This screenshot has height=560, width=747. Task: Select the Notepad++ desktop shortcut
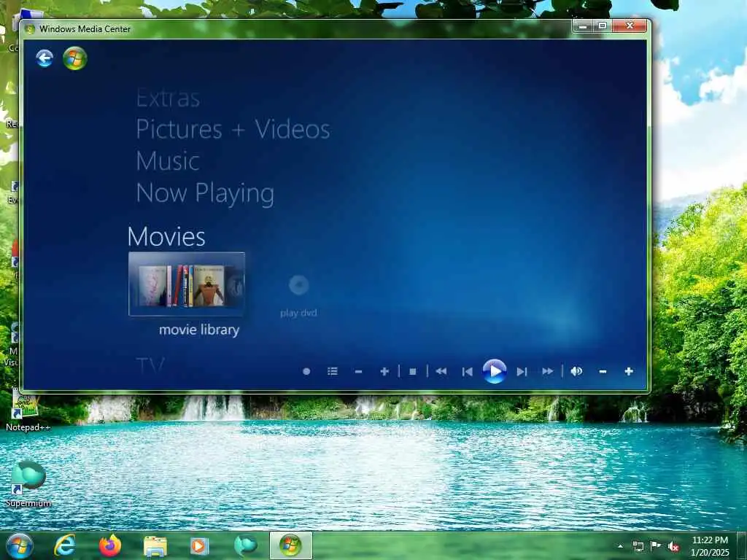click(28, 411)
